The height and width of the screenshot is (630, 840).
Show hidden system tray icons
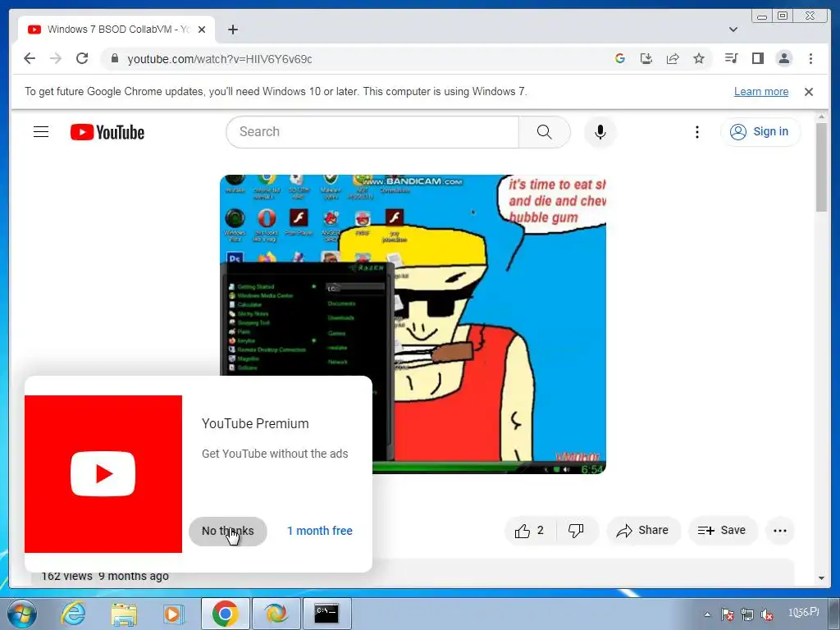point(707,614)
